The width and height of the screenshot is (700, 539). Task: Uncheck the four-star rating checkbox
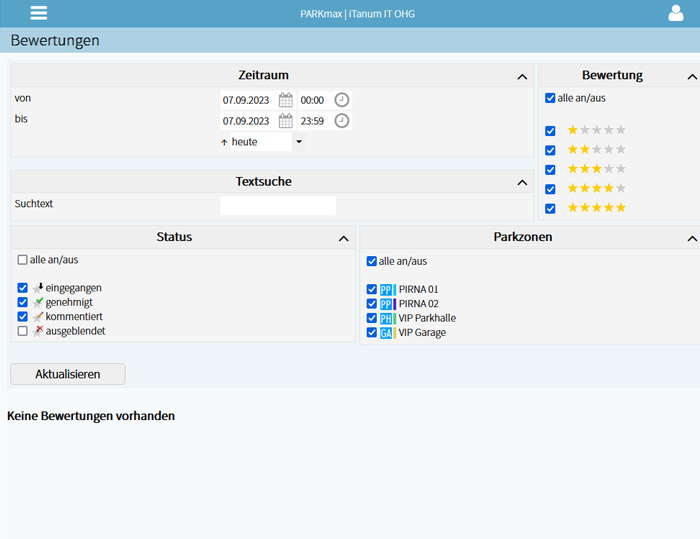(550, 189)
